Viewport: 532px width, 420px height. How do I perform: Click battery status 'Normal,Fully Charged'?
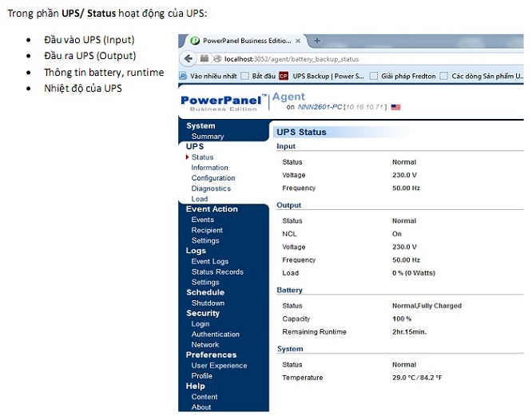coord(427,306)
